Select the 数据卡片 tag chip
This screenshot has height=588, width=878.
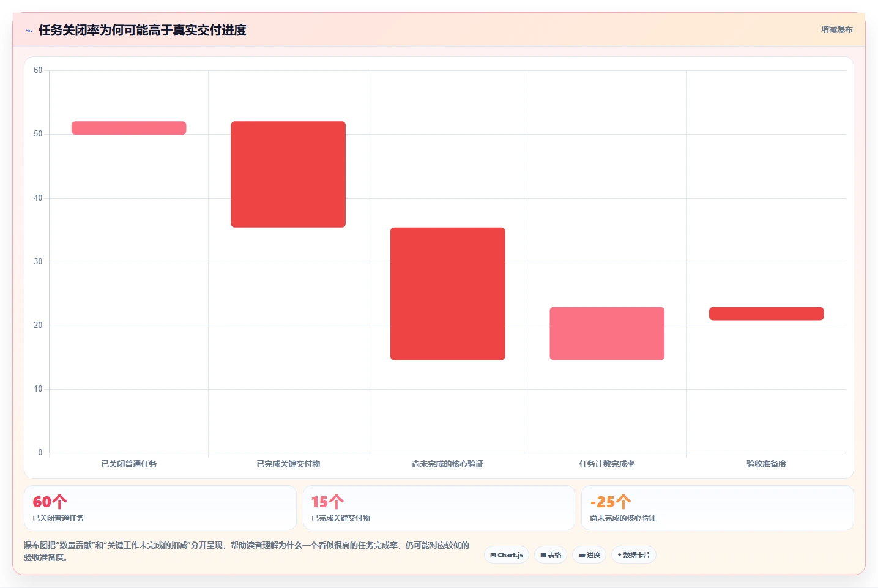[x=634, y=555]
